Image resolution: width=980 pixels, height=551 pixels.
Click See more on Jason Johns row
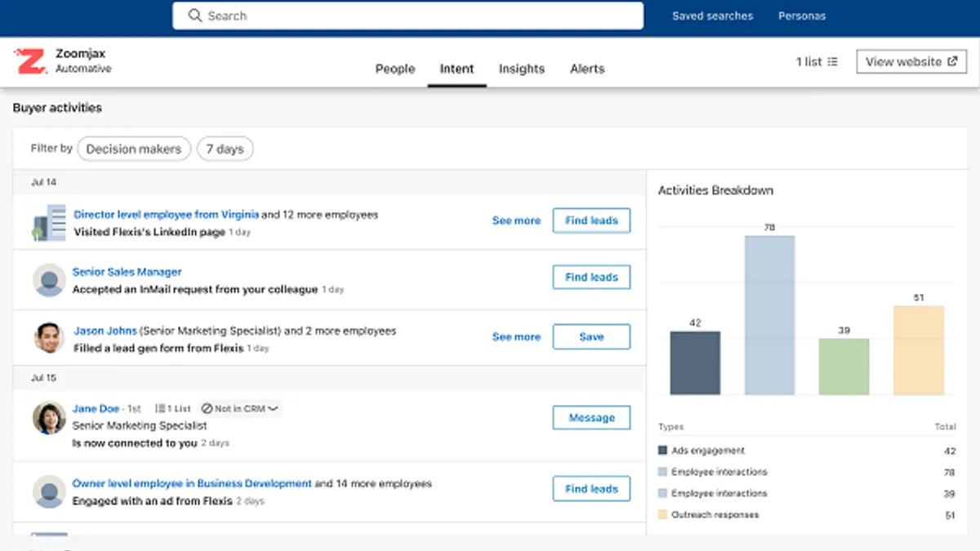click(x=516, y=336)
